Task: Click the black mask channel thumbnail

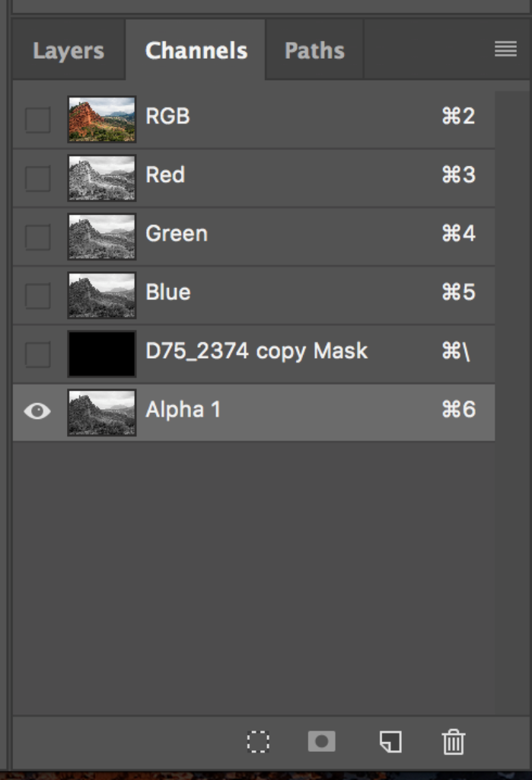Action: 101,353
